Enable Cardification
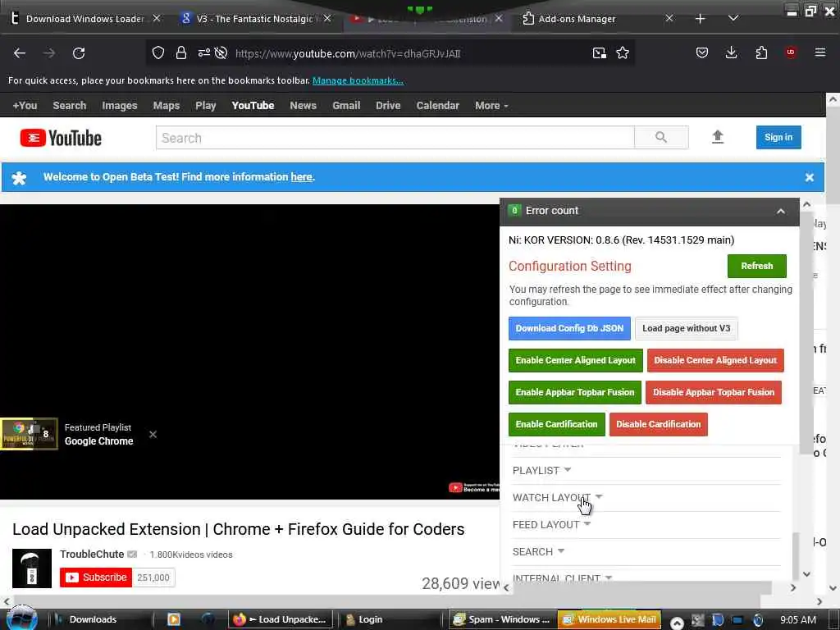The image size is (840, 630). [557, 424]
